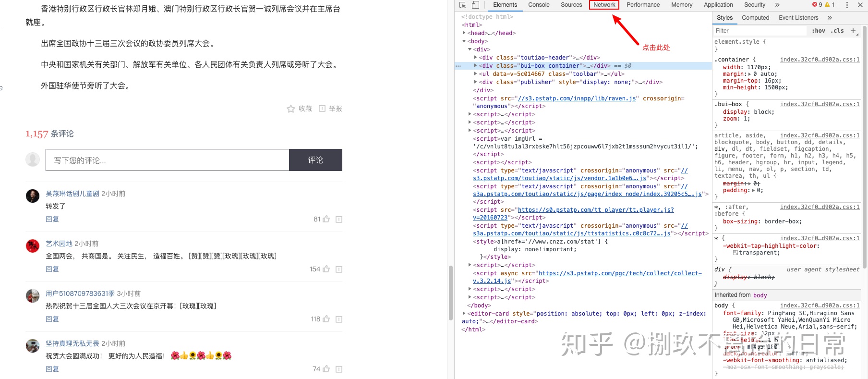868x379 pixels.
Task: Focus the 写下您的评论 comment input field
Action: click(168, 160)
